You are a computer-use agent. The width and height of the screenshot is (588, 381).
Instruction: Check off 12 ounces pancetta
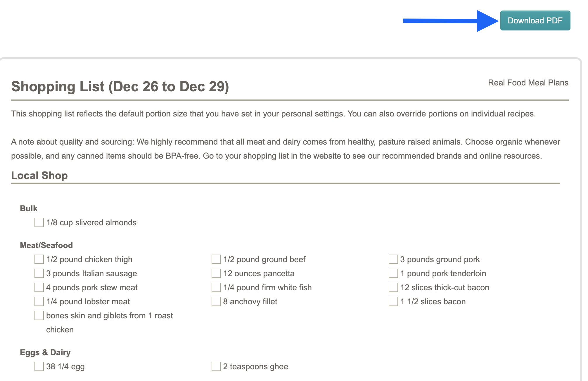point(216,273)
